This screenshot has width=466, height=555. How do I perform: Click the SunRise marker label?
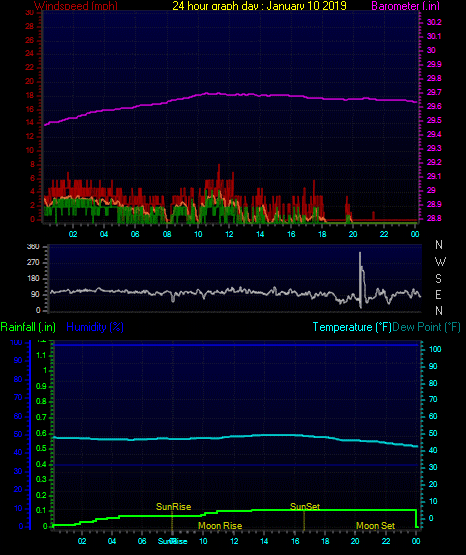coord(173,507)
